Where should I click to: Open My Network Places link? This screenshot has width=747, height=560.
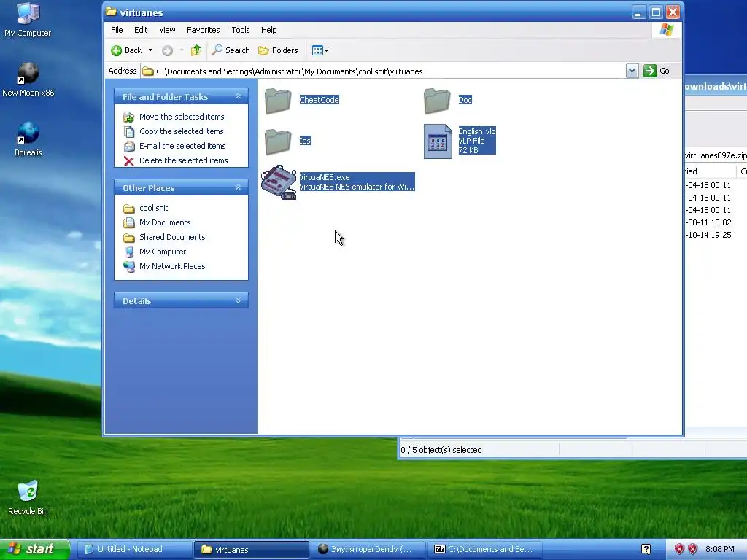pyautogui.click(x=172, y=266)
